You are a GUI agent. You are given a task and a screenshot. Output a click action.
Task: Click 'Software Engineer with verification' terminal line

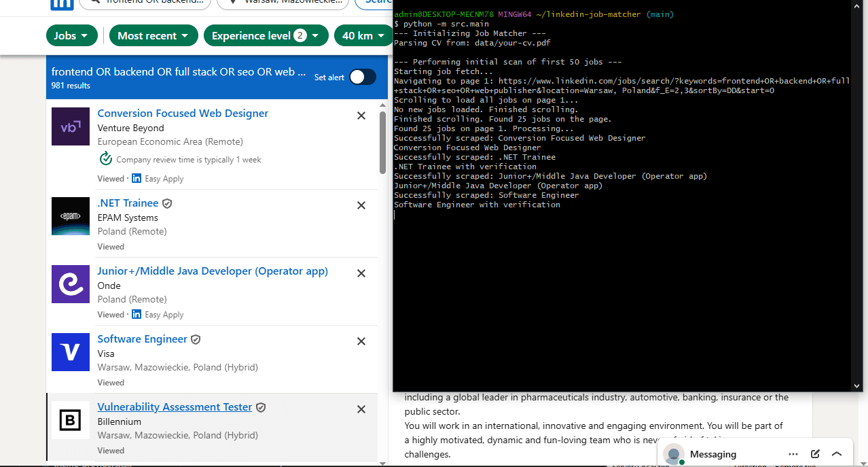point(477,205)
